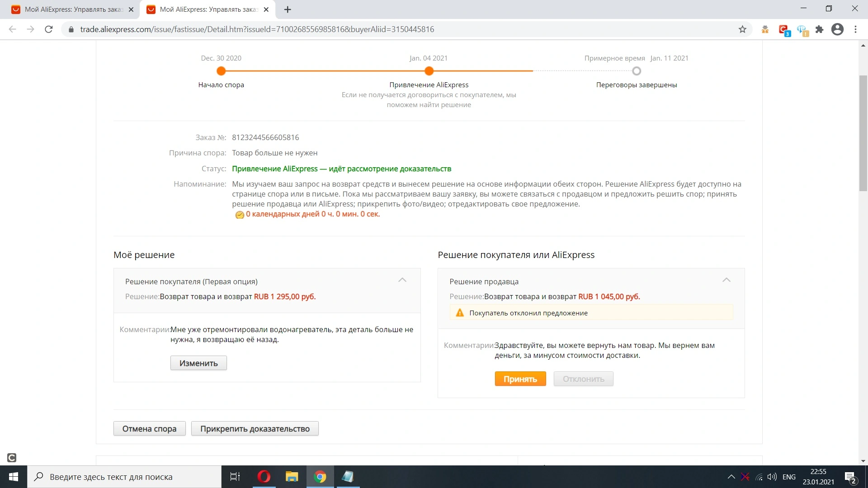Click the Chrome taskbar icon
The image size is (868, 488).
[x=320, y=477]
